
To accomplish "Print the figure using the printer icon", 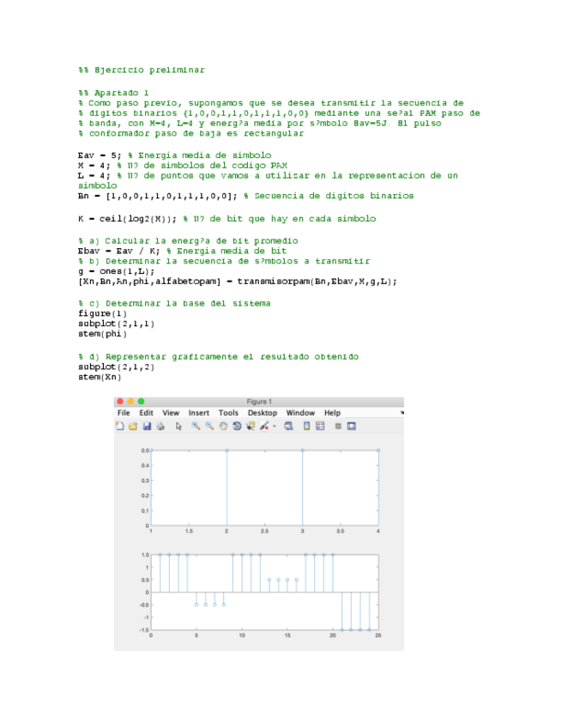I will point(160,425).
